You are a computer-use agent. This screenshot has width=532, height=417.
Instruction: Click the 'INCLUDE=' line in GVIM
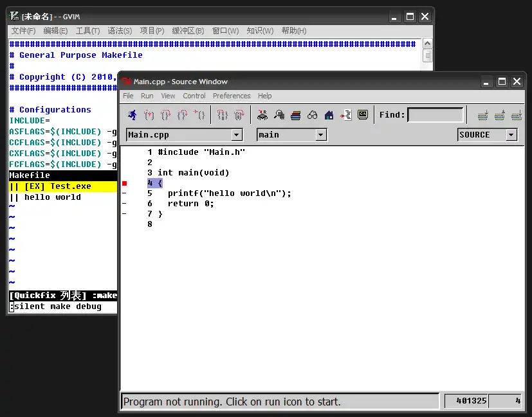(x=30, y=121)
